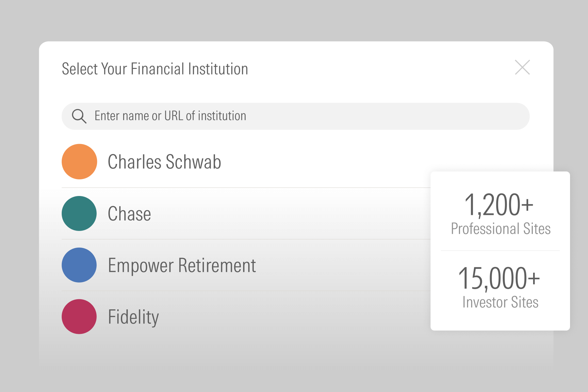Focus the institution name or URL field
The width and height of the screenshot is (588, 392).
pos(294,116)
